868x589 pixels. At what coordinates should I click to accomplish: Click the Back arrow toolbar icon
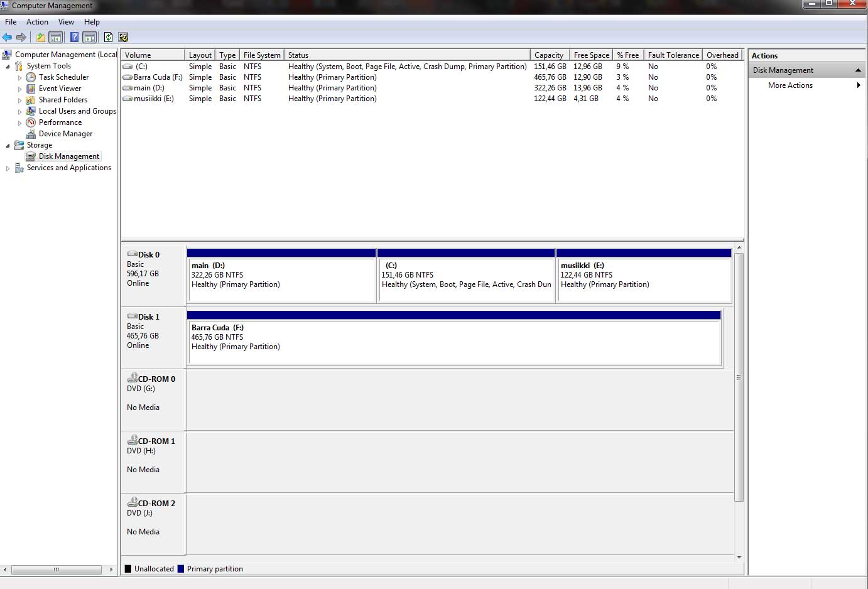(x=8, y=37)
